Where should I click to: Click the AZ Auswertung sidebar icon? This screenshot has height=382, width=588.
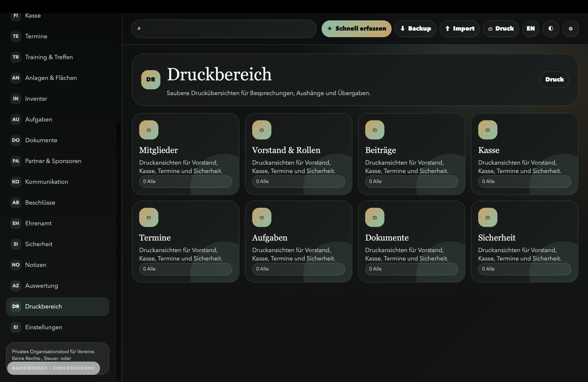16,286
